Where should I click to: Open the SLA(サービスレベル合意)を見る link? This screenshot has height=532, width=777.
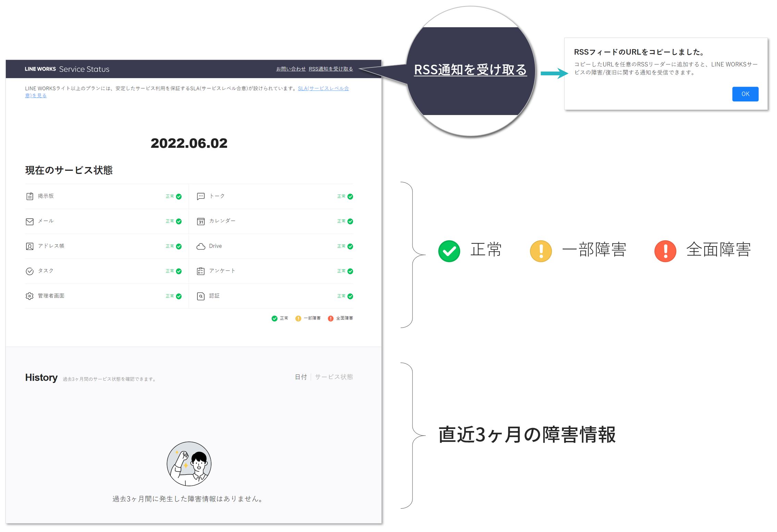pyautogui.click(x=323, y=88)
